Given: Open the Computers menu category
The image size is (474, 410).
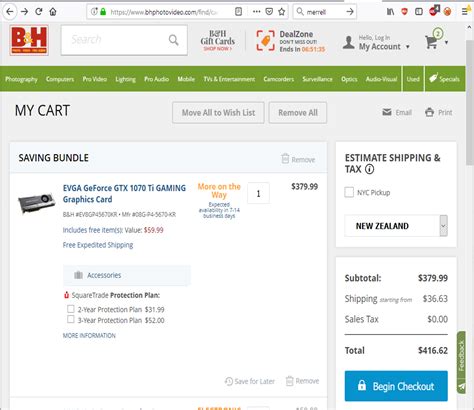Looking at the screenshot, I should 60,79.
